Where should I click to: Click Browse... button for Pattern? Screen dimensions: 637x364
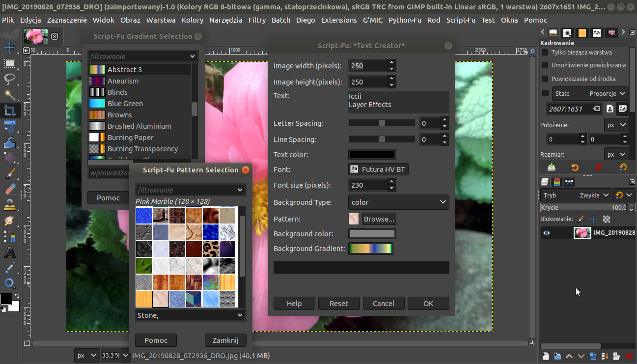378,219
